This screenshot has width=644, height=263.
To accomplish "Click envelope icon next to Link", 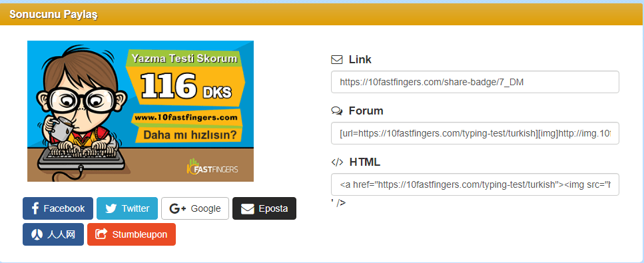I will tap(337, 60).
